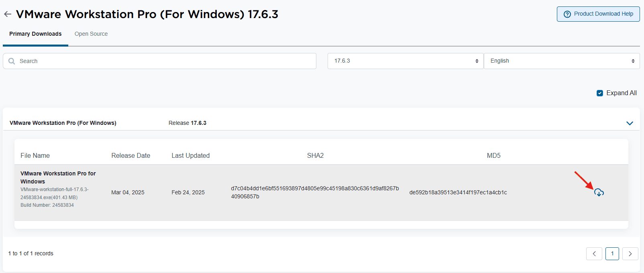Click the search magnifier icon
Viewport: 644px width, 273px height.
pos(12,61)
